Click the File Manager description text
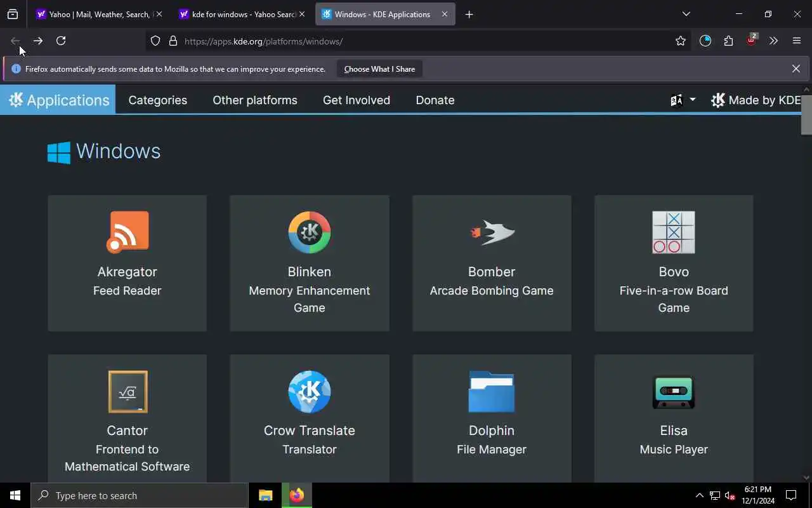This screenshot has width=812, height=508. (492, 450)
